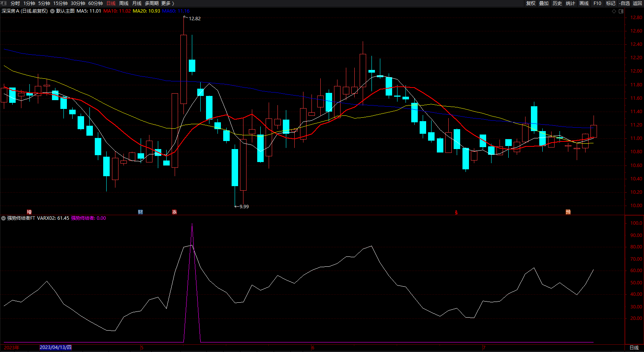Viewport: 644px width, 352px height.
Task: Expand the 更多 periods menu
Action: point(167,3)
